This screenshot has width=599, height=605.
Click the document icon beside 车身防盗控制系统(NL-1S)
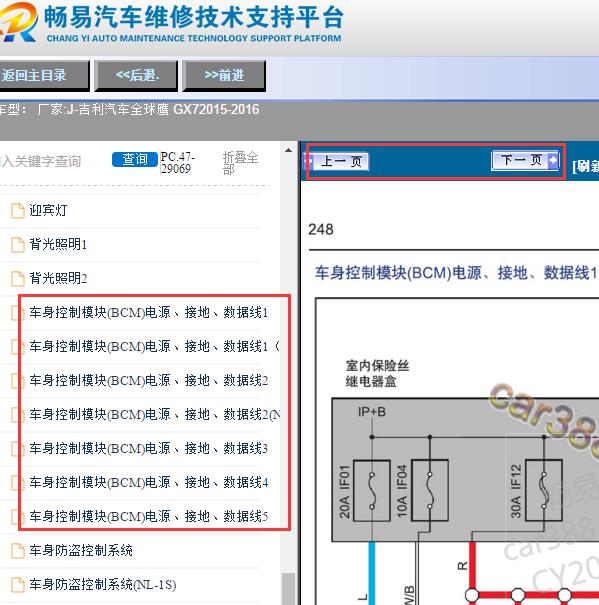(18, 585)
